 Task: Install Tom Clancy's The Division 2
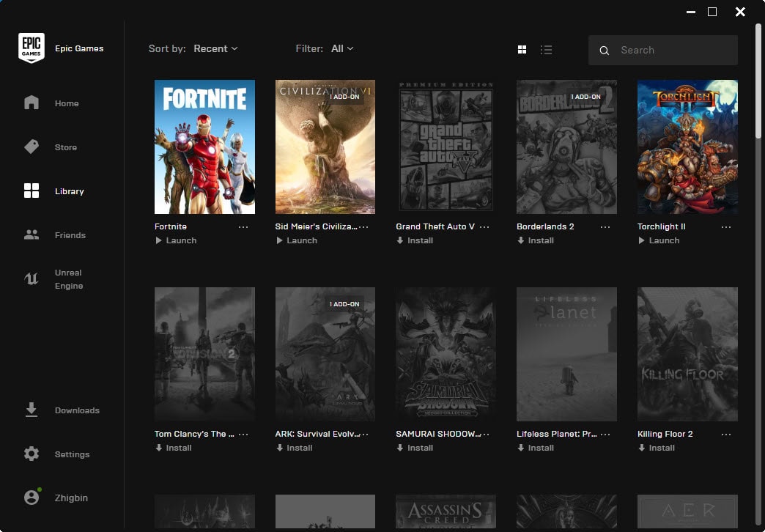click(173, 448)
